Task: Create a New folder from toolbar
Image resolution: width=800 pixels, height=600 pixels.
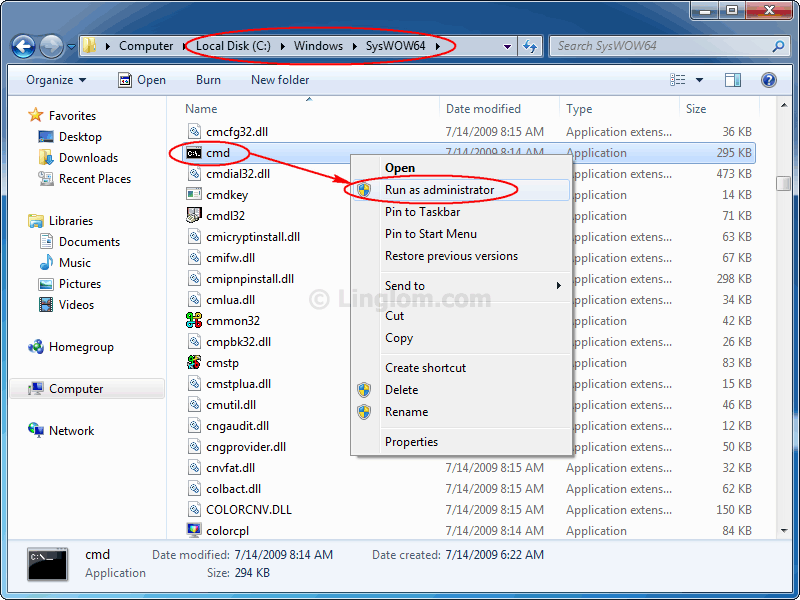Action: click(280, 80)
